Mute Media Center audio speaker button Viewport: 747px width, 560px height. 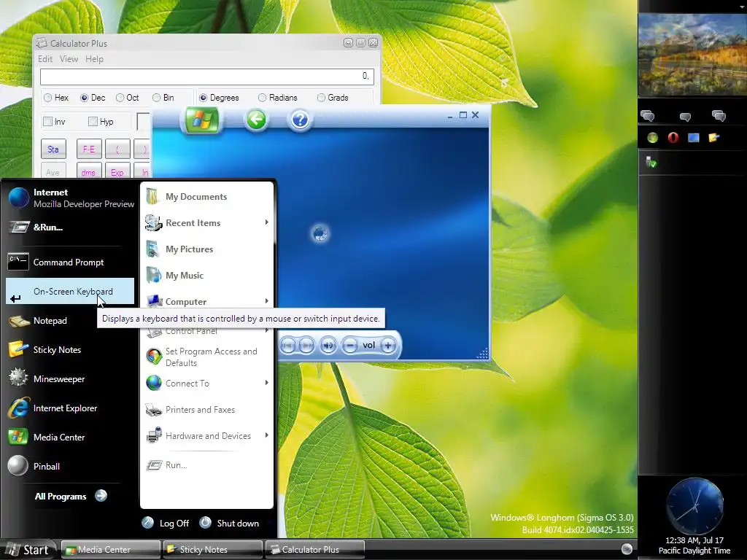pos(328,345)
